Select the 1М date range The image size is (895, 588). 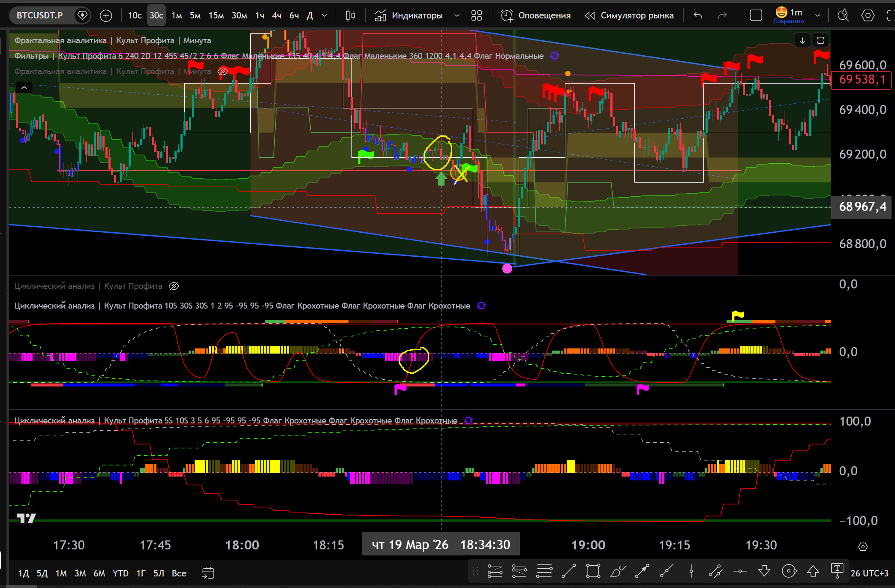pyautogui.click(x=61, y=573)
